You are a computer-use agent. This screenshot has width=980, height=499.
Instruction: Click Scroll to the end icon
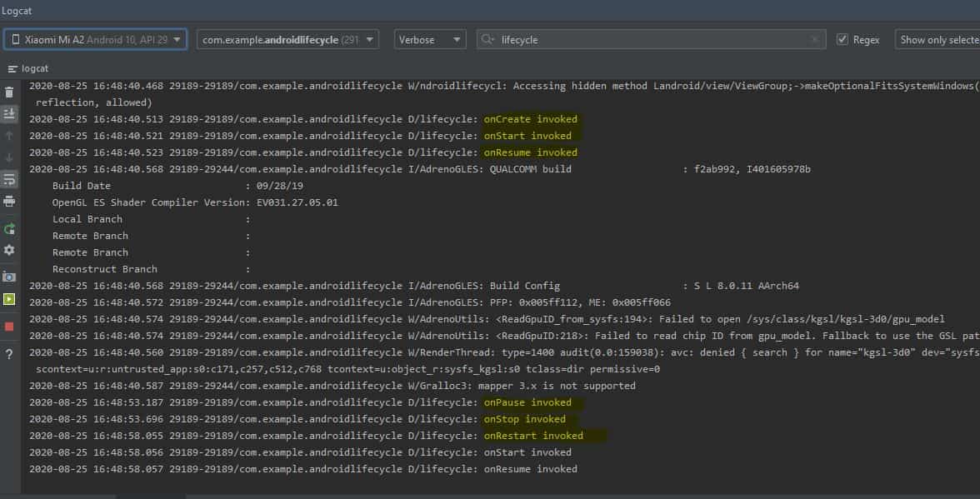9,113
